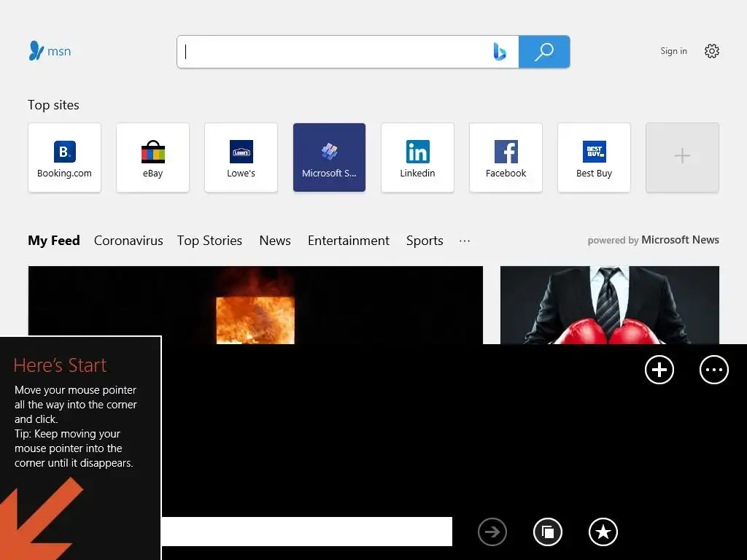
Task: Switch to the Coronavirus tab
Action: coord(128,241)
